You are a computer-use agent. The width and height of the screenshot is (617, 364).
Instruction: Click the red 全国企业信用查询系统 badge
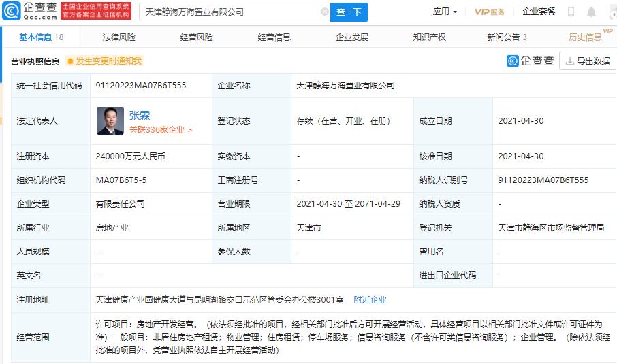(x=96, y=11)
